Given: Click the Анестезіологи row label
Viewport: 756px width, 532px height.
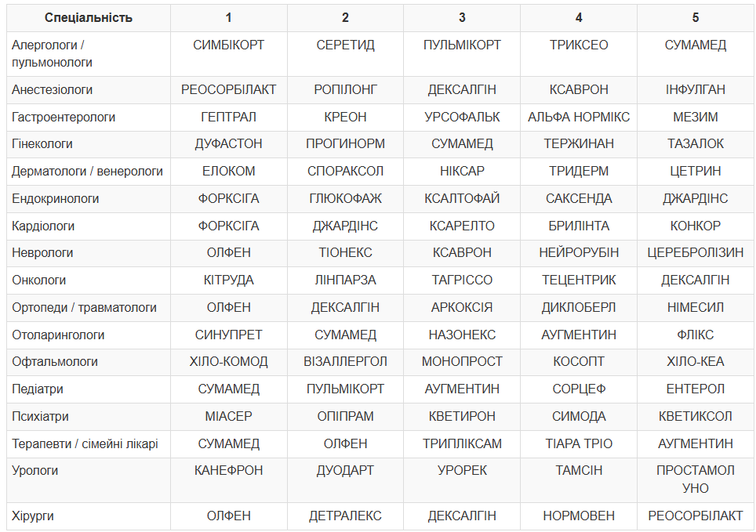Looking at the screenshot, I should pos(89,89).
